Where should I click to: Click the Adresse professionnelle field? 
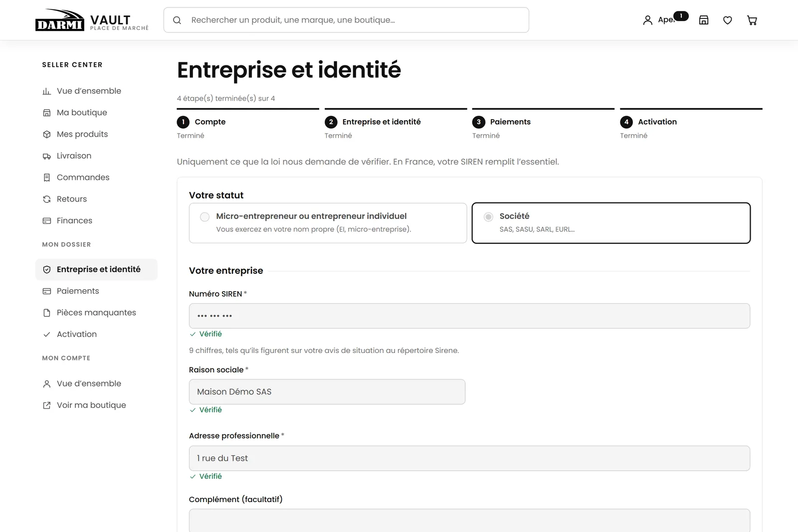[x=469, y=458]
